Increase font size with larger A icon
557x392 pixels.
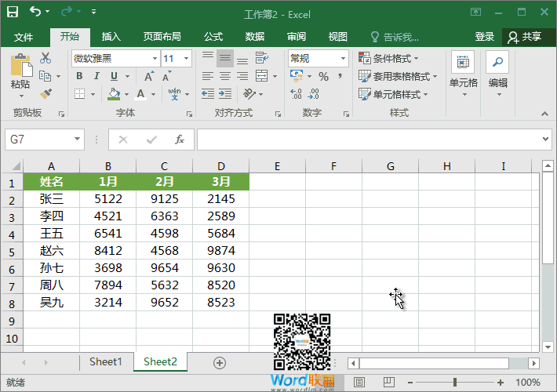[149, 76]
